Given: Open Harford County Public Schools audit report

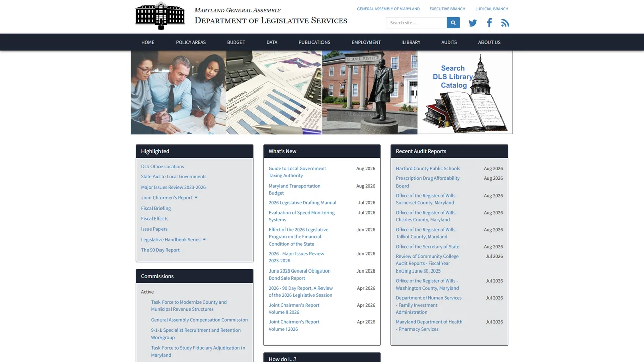Looking at the screenshot, I should point(428,169).
